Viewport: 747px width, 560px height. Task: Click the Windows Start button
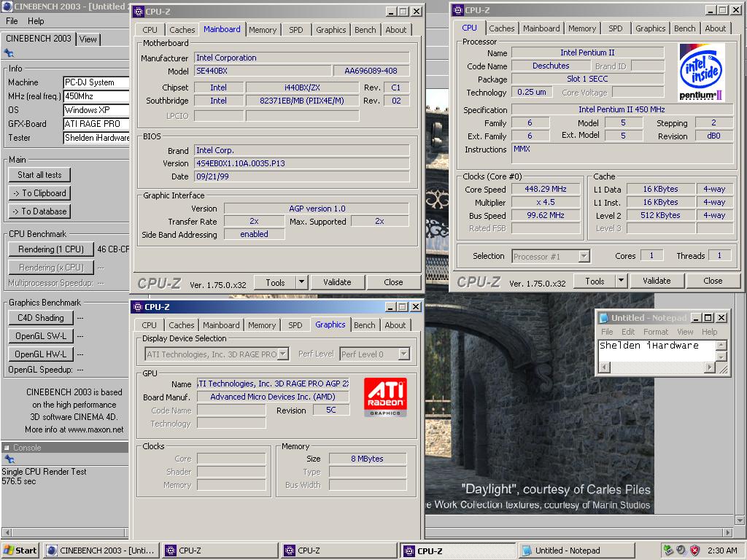20,551
